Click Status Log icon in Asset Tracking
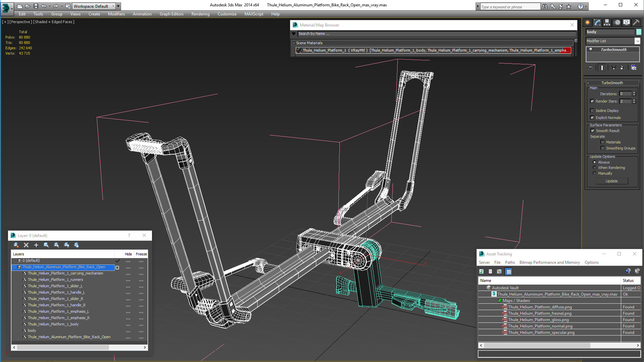Image resolution: width=644 pixels, height=362 pixels. click(x=490, y=271)
